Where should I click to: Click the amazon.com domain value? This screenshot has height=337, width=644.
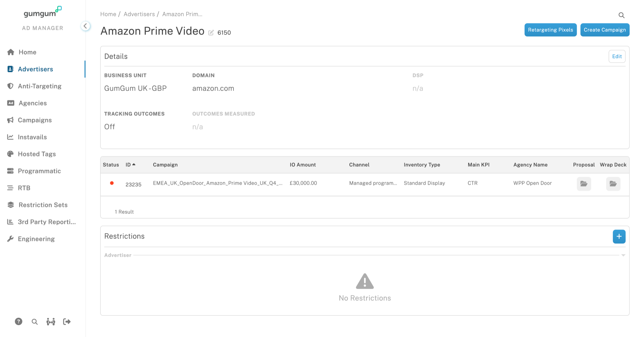tap(213, 89)
